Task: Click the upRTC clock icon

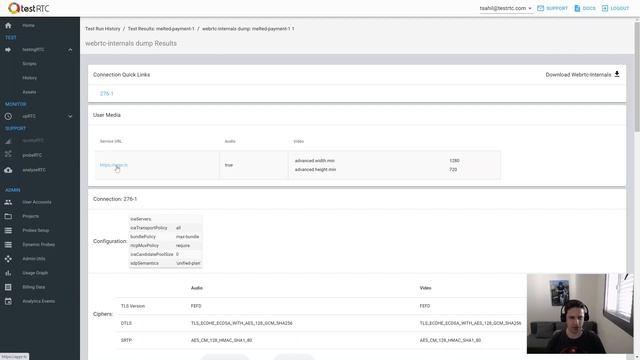Action: click(x=8, y=116)
